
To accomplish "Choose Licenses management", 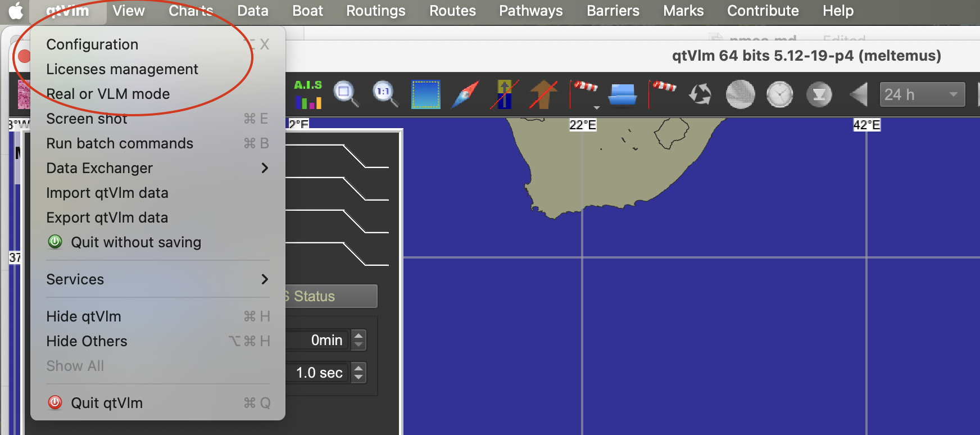I will coord(158,69).
